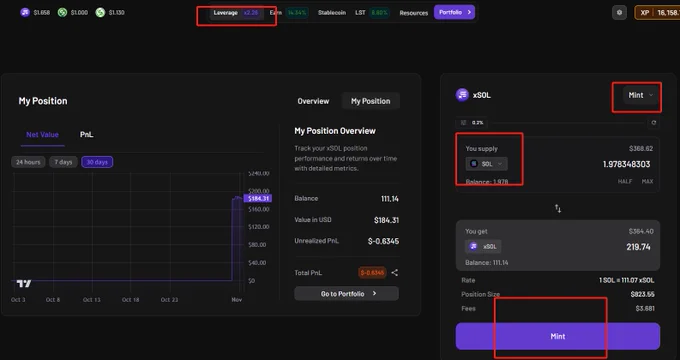Click the Fees value $3.681
The height and width of the screenshot is (360, 680).
[x=645, y=309]
